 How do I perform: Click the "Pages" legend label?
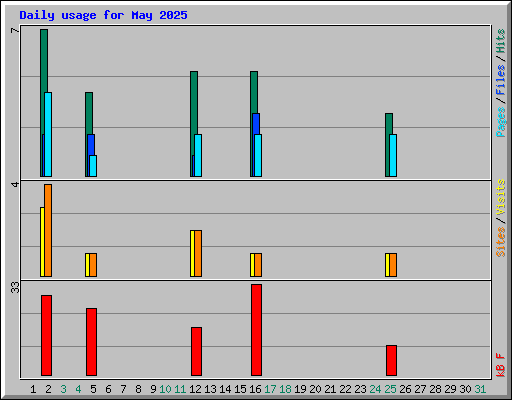[x=500, y=122]
